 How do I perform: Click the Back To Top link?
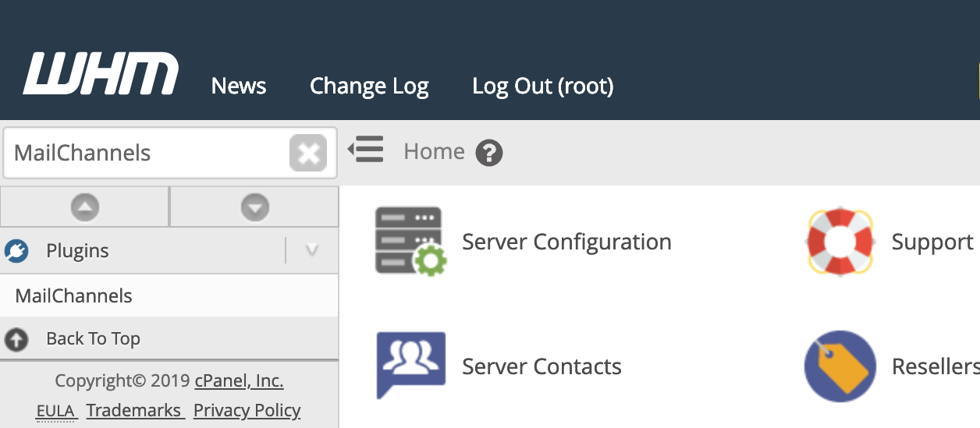[93, 338]
